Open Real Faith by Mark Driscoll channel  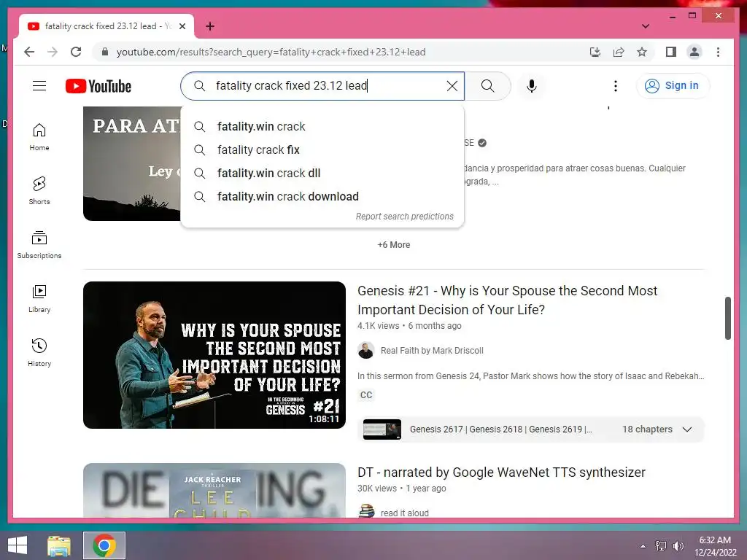[x=432, y=351]
